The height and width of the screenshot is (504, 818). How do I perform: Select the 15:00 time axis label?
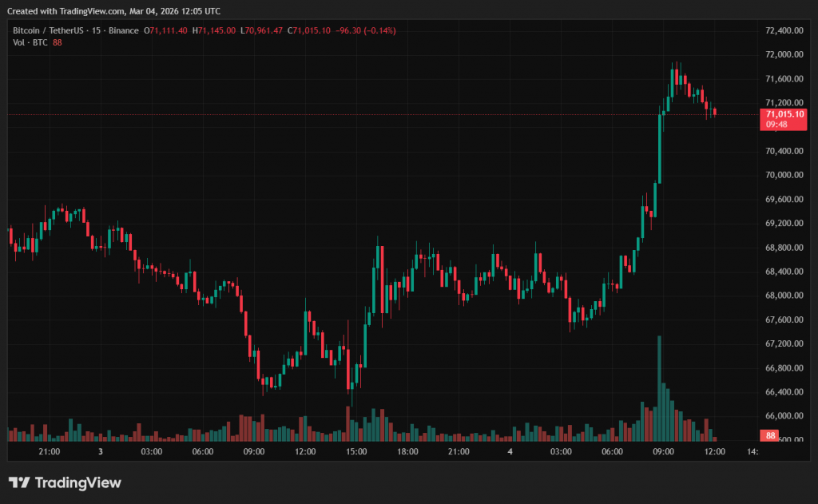coord(356,452)
